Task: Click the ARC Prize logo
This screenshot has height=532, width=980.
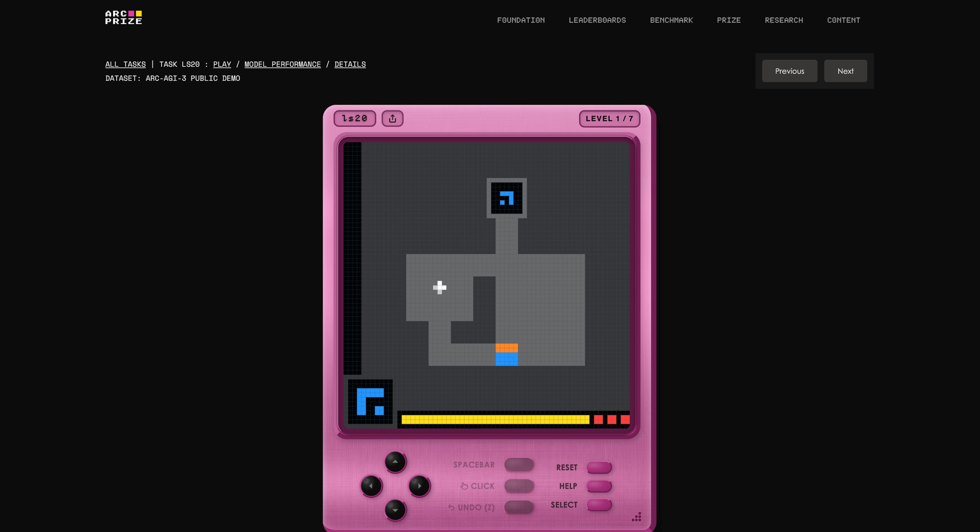Action: 123,17
